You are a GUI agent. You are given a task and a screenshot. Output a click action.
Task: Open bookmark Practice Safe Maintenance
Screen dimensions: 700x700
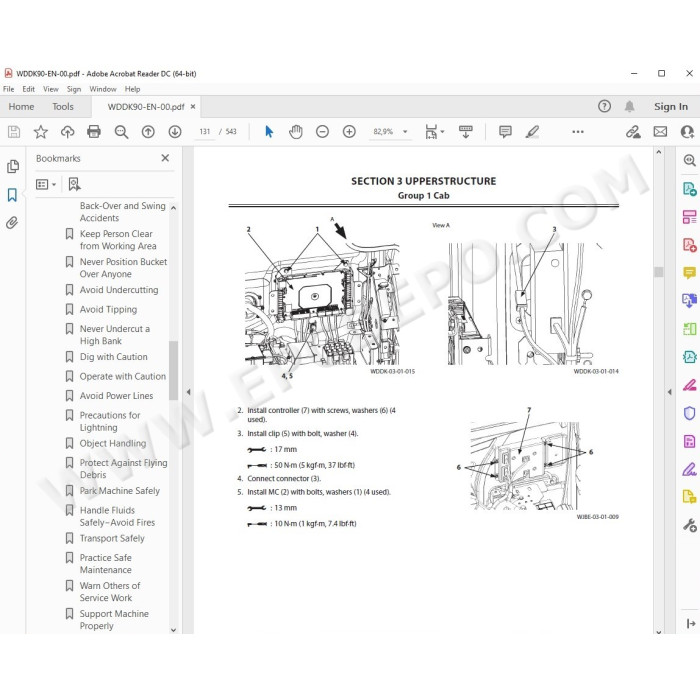[106, 564]
